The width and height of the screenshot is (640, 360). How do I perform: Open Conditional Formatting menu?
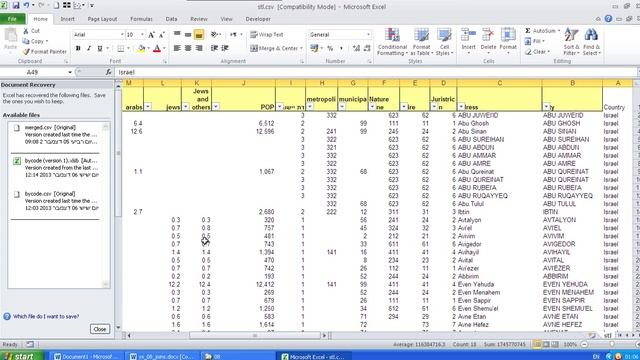coord(392,42)
